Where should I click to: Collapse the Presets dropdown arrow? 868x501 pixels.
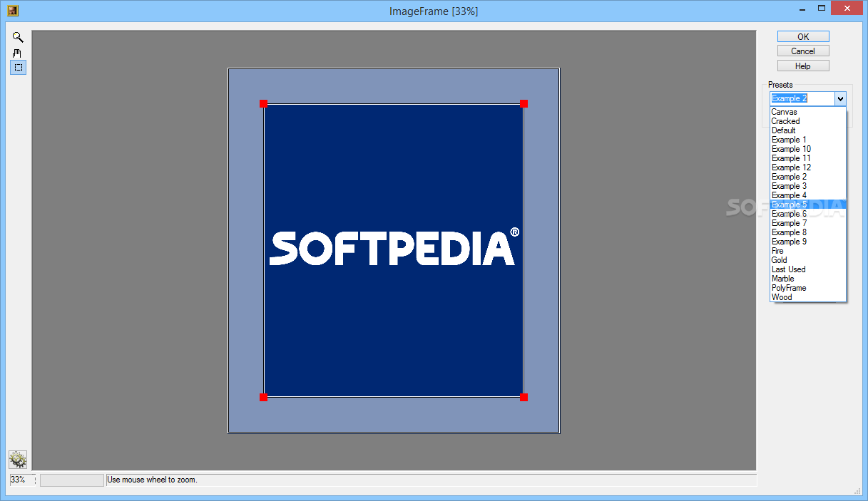(840, 99)
